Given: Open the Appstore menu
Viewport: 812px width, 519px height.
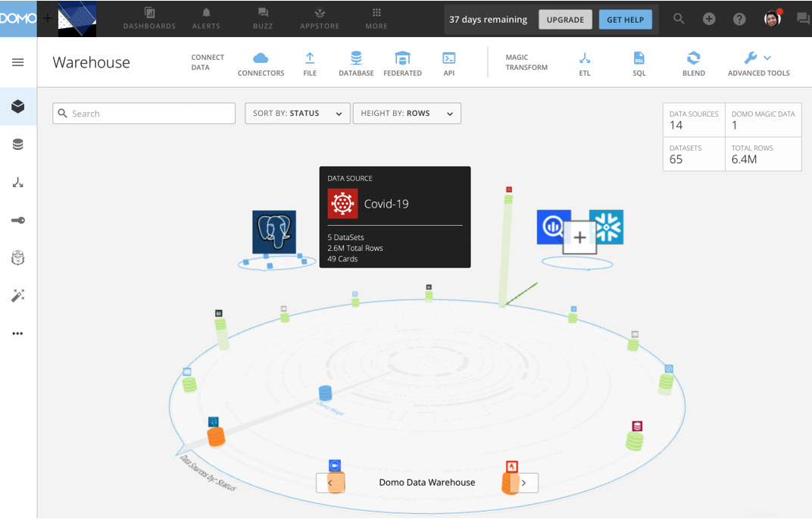Looking at the screenshot, I should [x=320, y=19].
